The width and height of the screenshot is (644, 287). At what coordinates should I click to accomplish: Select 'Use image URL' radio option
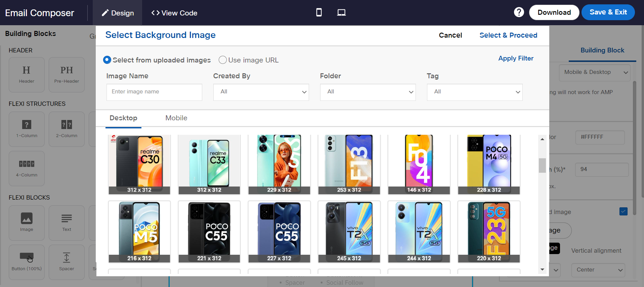pos(222,60)
